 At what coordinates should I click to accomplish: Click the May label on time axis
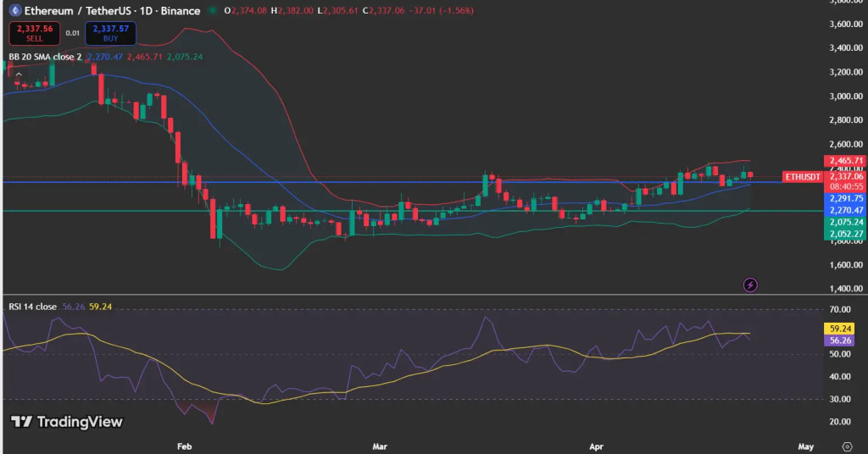pyautogui.click(x=806, y=446)
